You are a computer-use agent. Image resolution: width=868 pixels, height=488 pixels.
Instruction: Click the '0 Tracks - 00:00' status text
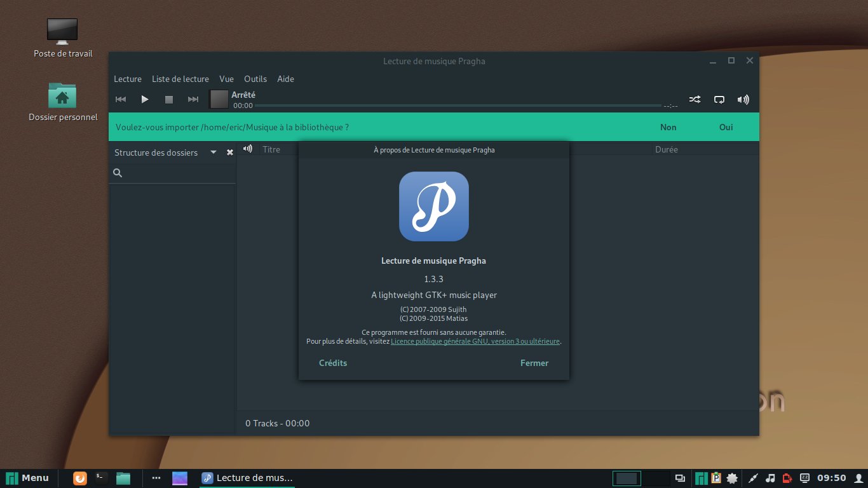(x=278, y=423)
